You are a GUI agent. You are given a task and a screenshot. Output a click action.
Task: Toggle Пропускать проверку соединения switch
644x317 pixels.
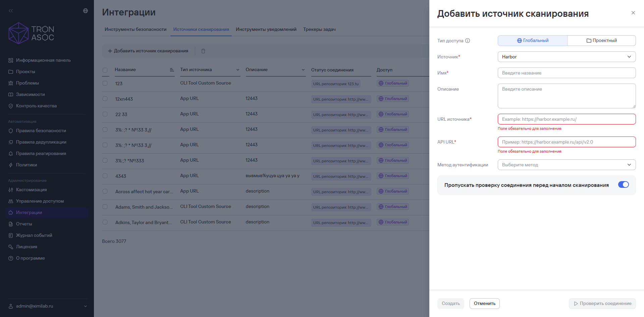pos(624,185)
